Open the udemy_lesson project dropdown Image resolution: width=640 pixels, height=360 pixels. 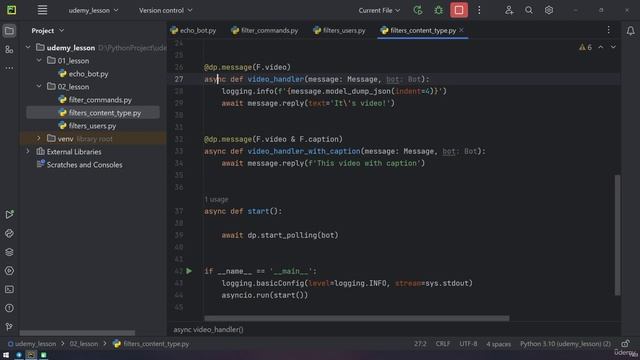(x=93, y=10)
